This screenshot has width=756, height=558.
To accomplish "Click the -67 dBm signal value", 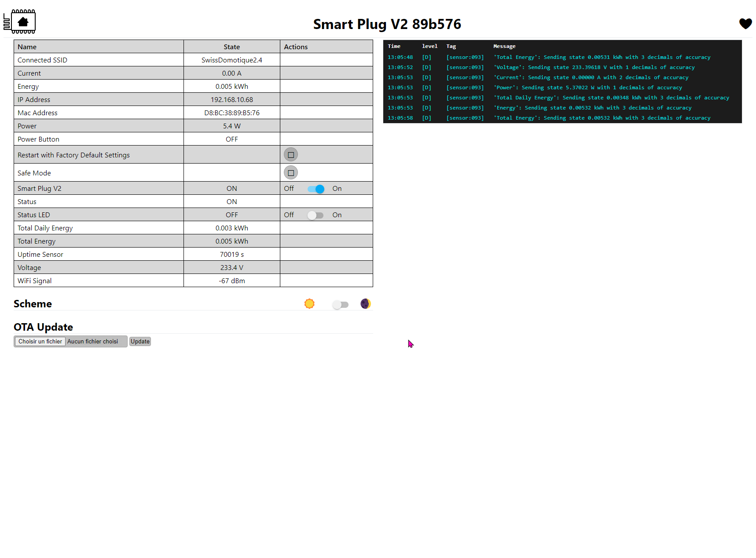I will (x=232, y=281).
